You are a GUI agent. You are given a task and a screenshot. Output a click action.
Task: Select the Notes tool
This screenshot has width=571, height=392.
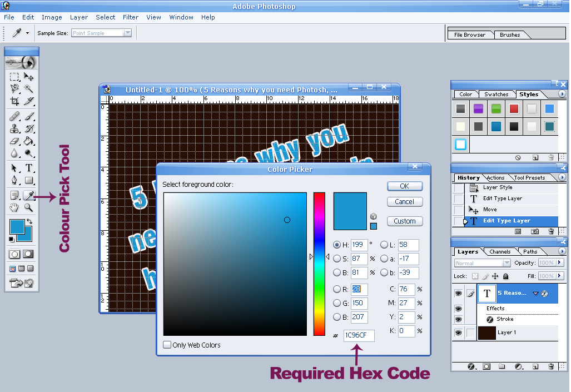(14, 196)
